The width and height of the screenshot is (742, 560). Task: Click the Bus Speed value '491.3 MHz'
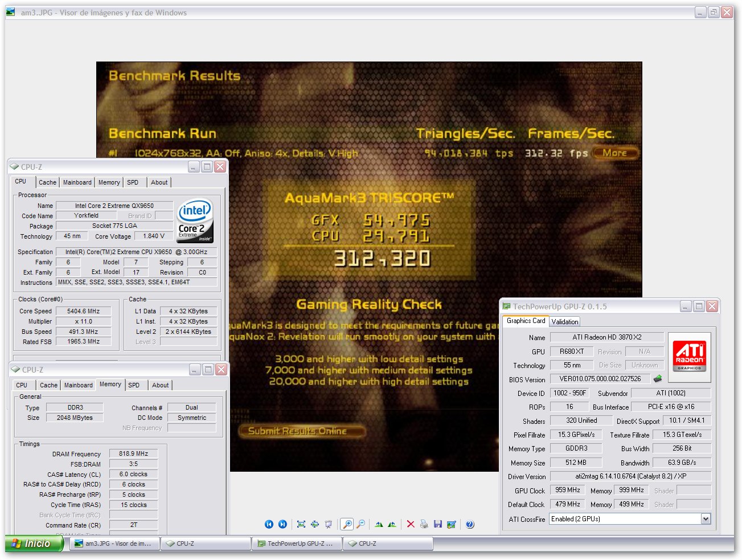tap(83, 332)
